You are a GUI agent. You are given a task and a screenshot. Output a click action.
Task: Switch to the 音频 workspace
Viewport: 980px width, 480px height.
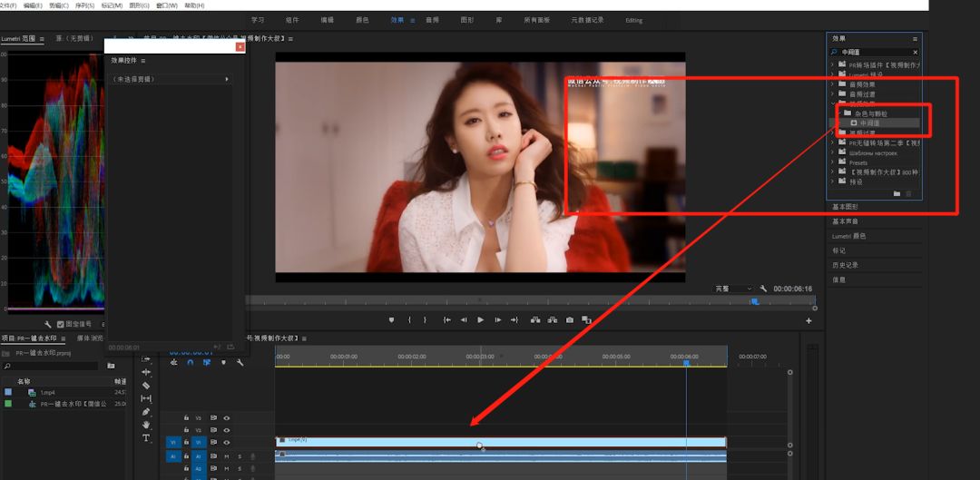(x=433, y=20)
